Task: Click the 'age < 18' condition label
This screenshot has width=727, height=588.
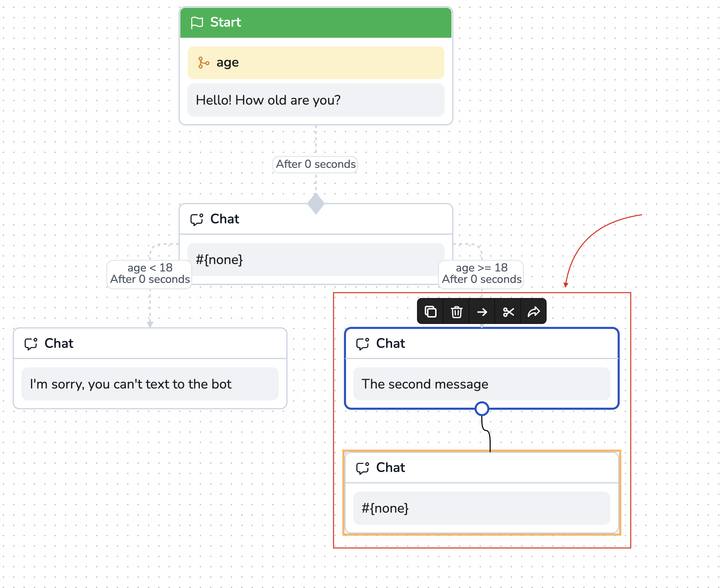Action: click(x=150, y=268)
